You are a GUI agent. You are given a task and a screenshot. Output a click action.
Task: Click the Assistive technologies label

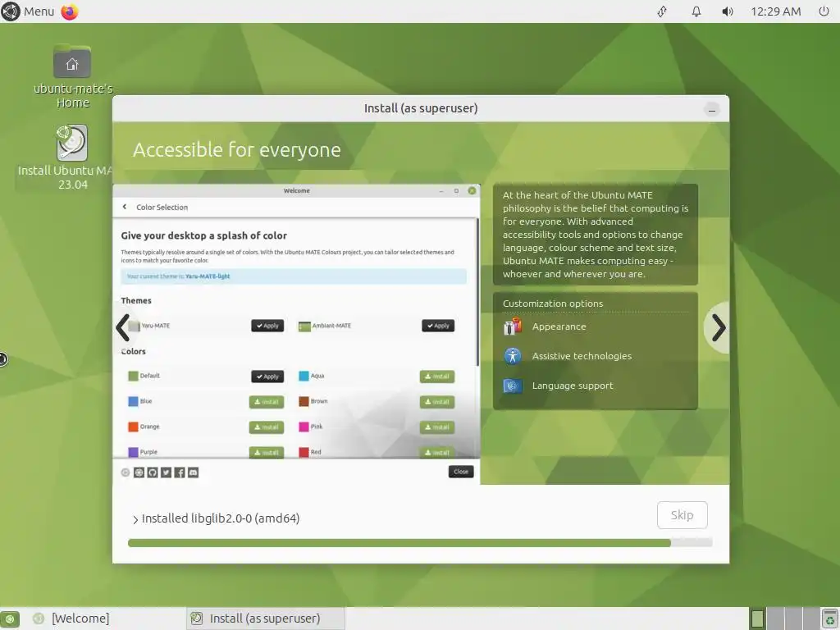point(582,356)
